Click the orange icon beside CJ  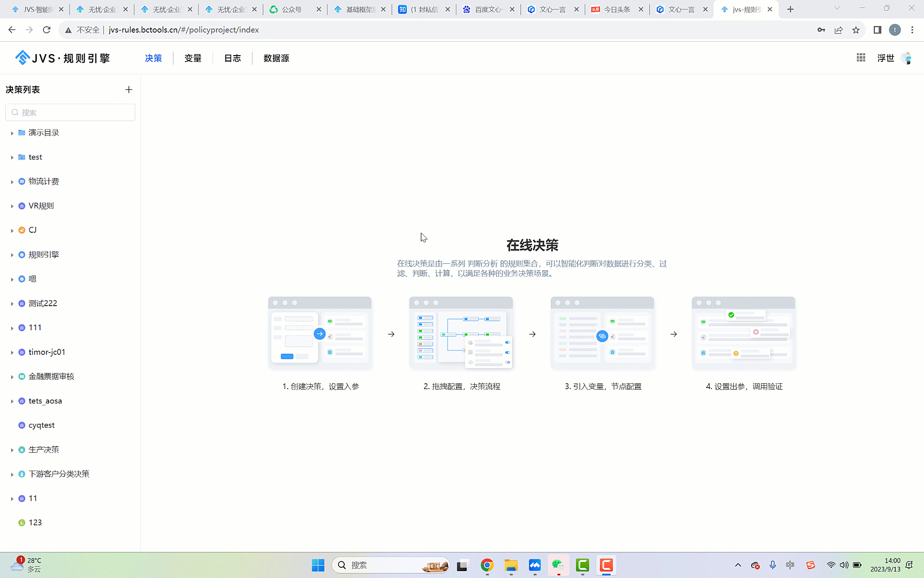(x=22, y=230)
